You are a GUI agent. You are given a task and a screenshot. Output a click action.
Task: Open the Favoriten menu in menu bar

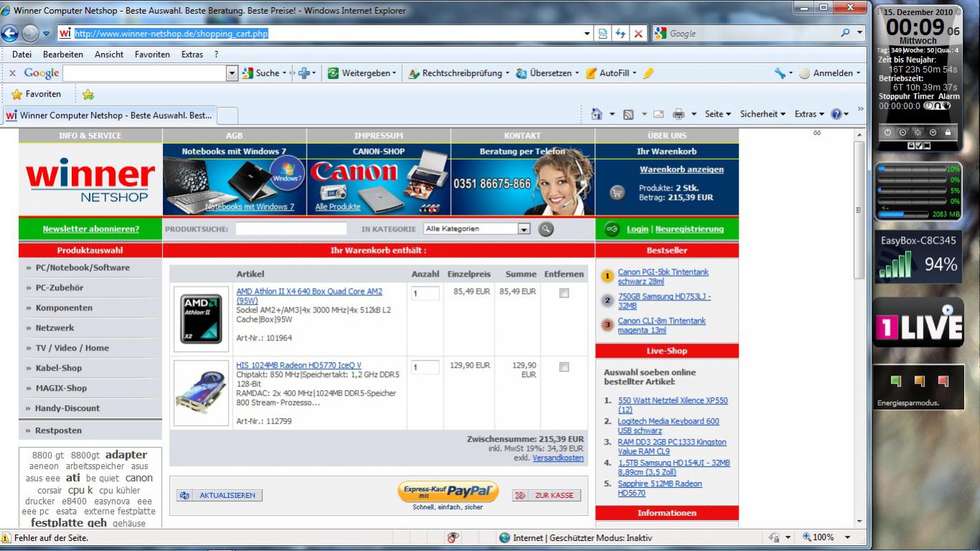(x=152, y=55)
